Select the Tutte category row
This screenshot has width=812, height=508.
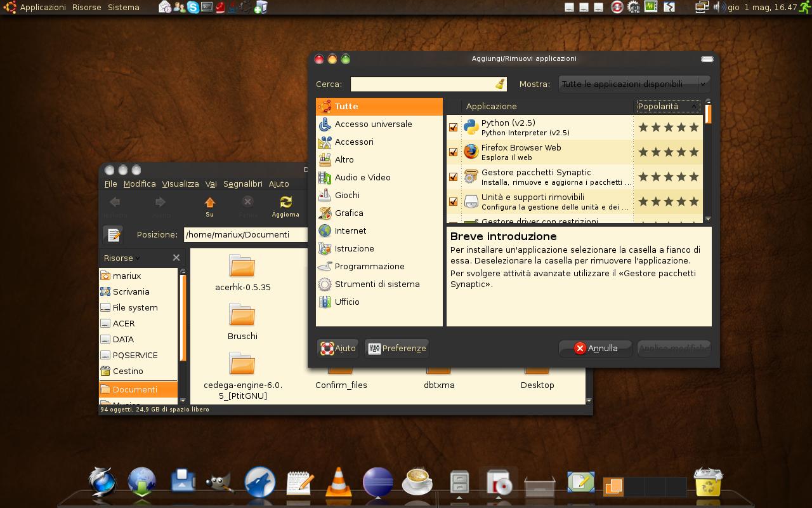379,106
